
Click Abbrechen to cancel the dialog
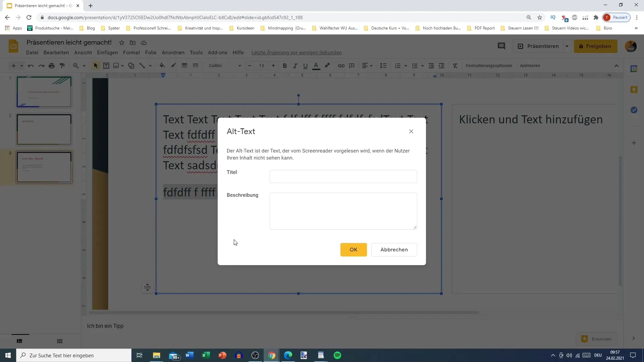click(x=394, y=250)
